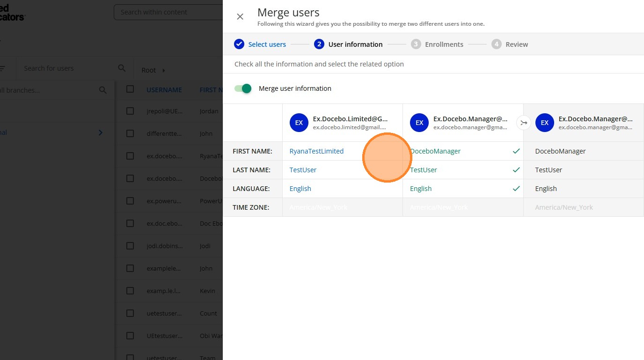Screen dimensions: 644x360
Task: Expand branch with right chevron
Action: pos(100,133)
